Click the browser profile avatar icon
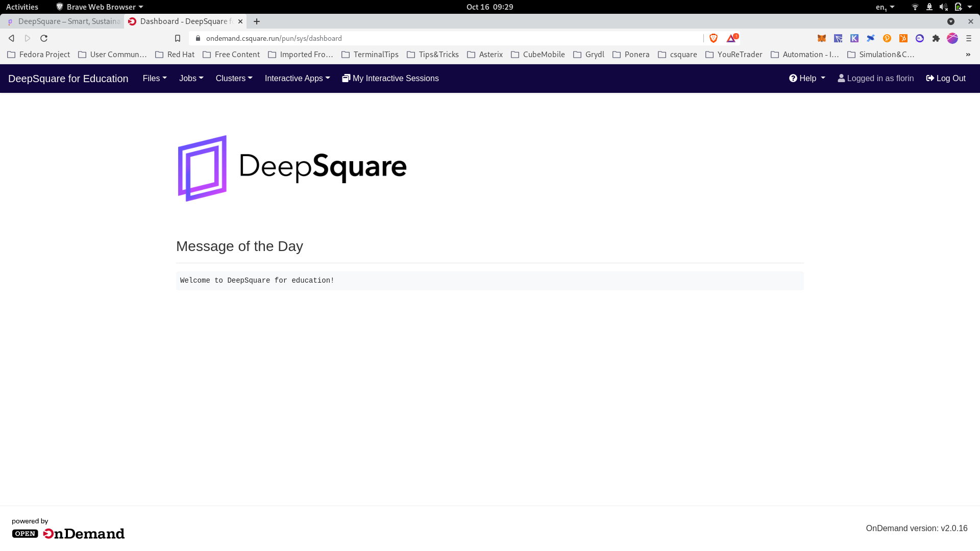 tap(952, 38)
